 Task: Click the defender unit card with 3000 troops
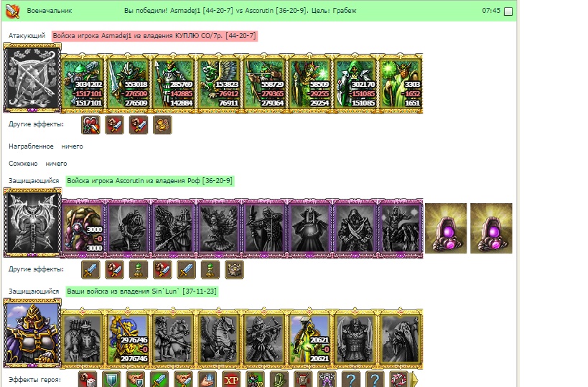pyautogui.click(x=83, y=228)
